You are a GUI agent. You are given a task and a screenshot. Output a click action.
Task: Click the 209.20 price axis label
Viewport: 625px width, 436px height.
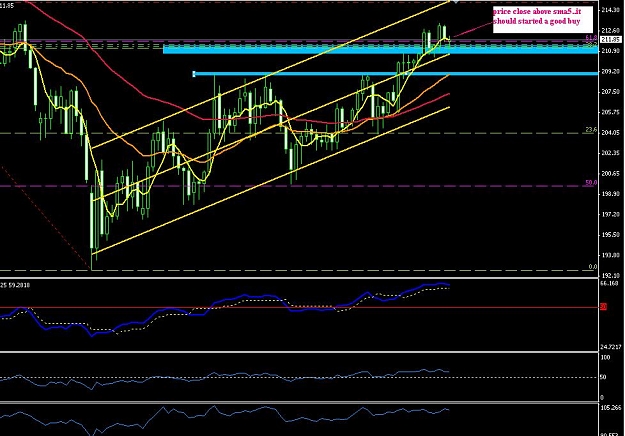click(x=611, y=71)
